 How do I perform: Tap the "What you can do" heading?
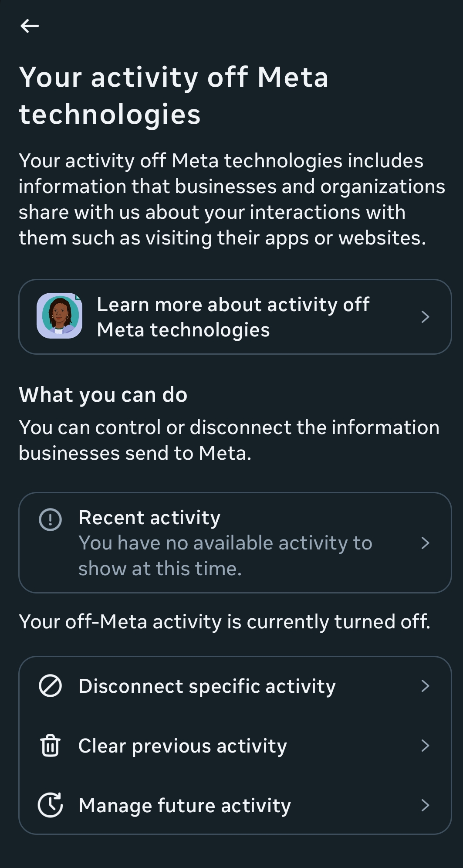(x=103, y=395)
